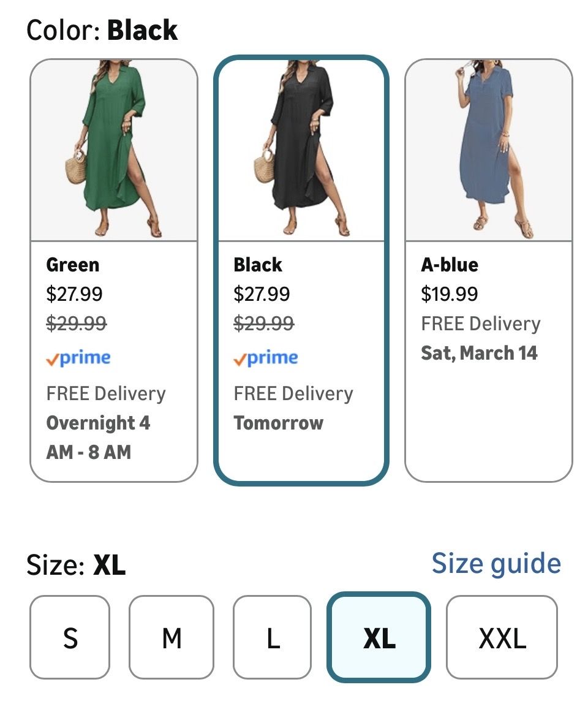Screen dimensions: 588x701
Task: Click the $19.99 price on A-blue card
Action: [450, 294]
